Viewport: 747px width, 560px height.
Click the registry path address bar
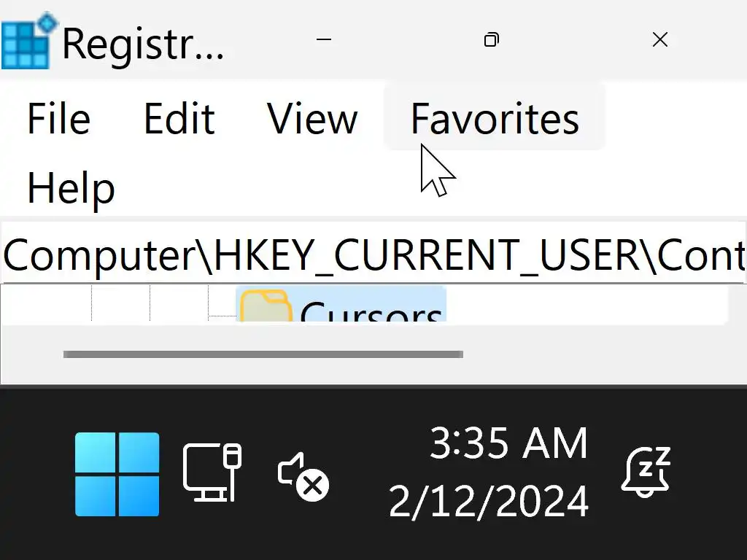point(373,254)
